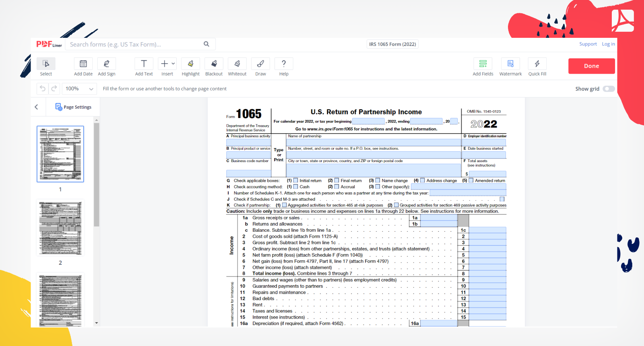Activate the Add Text tool
The height and width of the screenshot is (346, 644).
(x=144, y=64)
